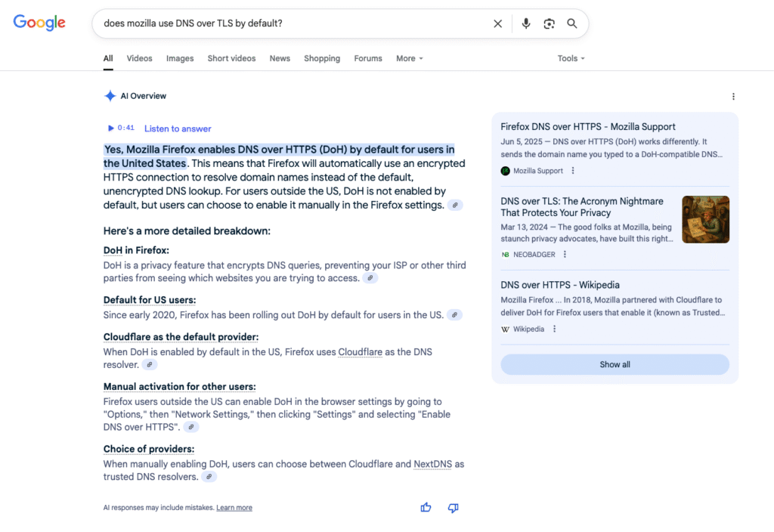
Task: Open source link icon after Default for US users text
Action: tap(454, 315)
